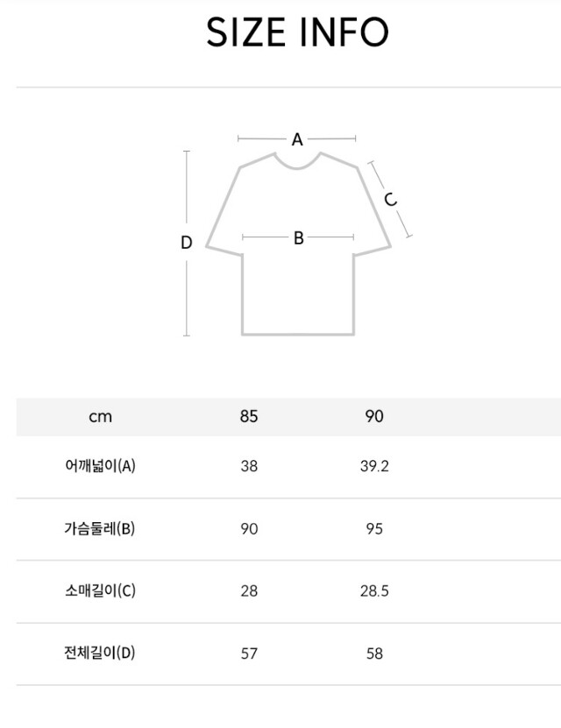The image size is (561, 728).
Task: Click the 전체길이(D) row label
Action: click(x=100, y=653)
